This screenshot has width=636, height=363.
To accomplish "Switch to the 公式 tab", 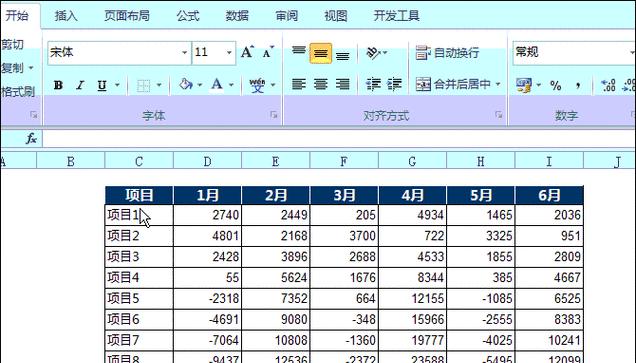I will tap(188, 16).
